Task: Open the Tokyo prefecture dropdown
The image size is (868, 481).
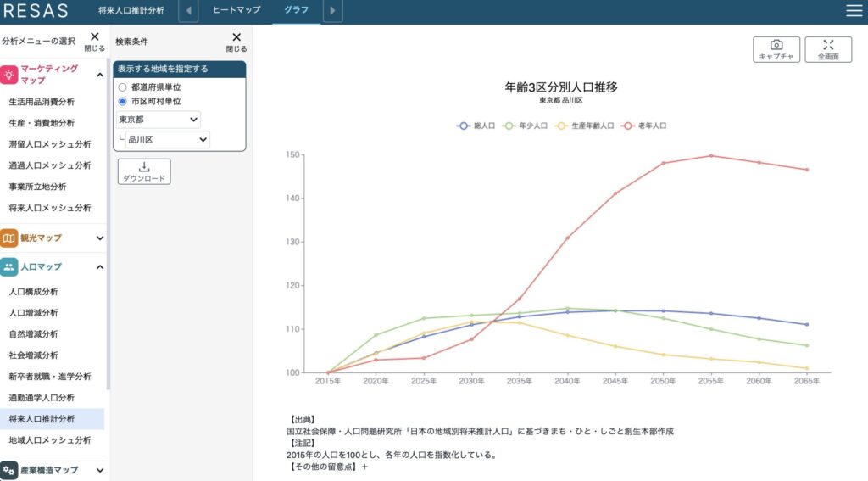Action: (159, 120)
